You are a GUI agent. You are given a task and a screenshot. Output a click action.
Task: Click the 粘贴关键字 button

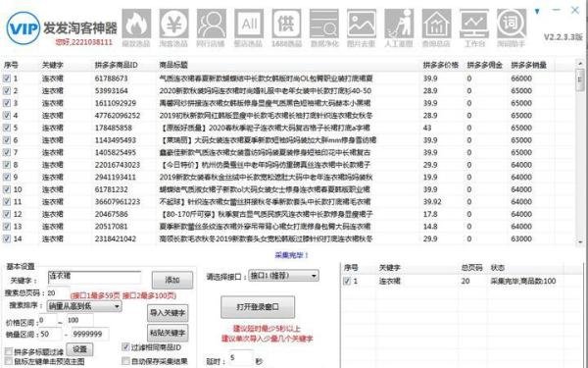[168, 333]
